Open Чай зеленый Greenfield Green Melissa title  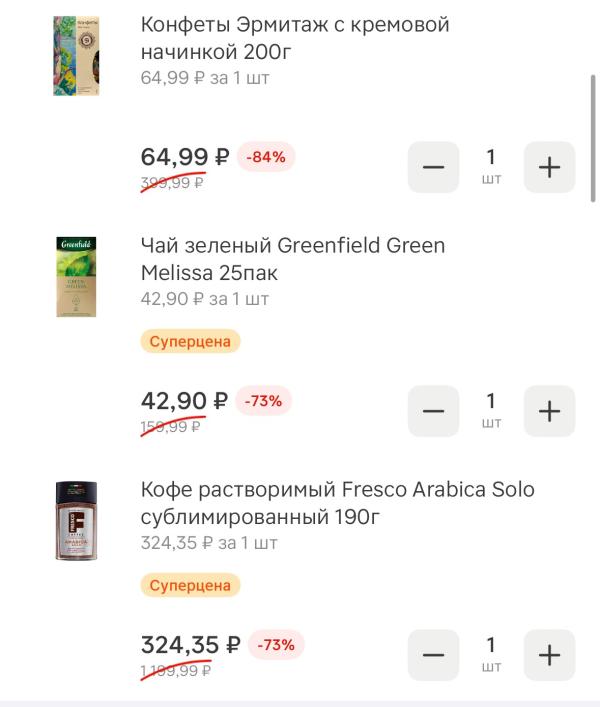point(293,259)
